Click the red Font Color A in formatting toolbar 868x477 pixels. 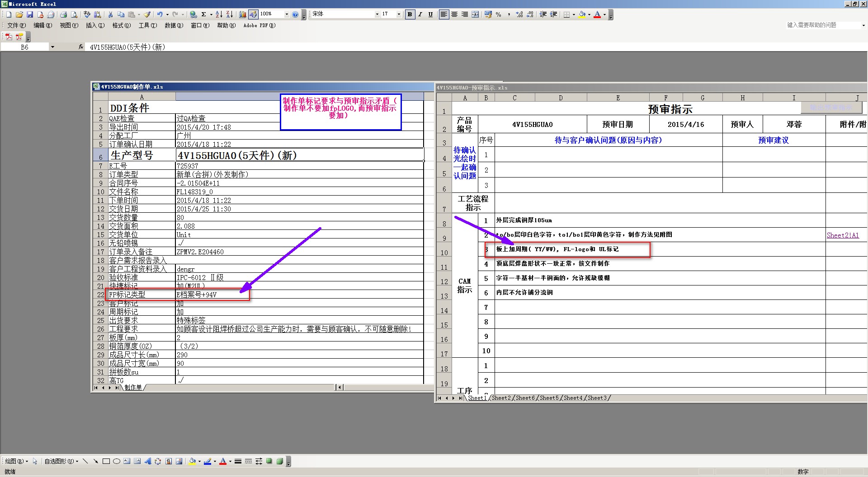tap(597, 14)
